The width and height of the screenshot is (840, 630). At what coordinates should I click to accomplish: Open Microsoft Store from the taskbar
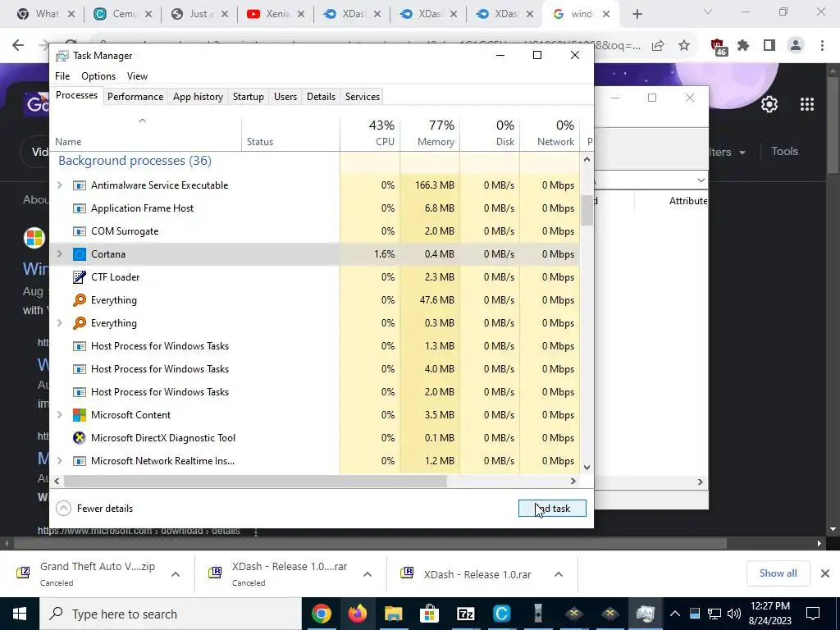pyautogui.click(x=429, y=614)
